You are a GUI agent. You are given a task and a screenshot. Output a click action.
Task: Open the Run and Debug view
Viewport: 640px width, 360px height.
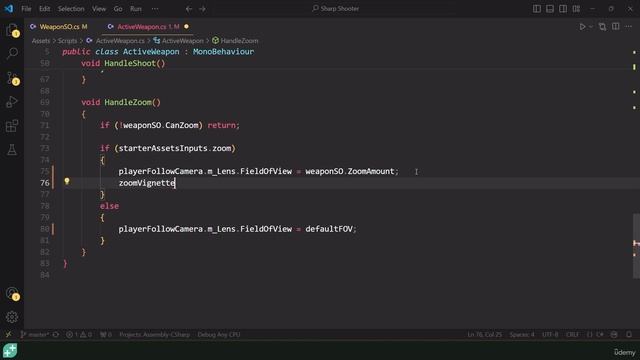(12, 102)
